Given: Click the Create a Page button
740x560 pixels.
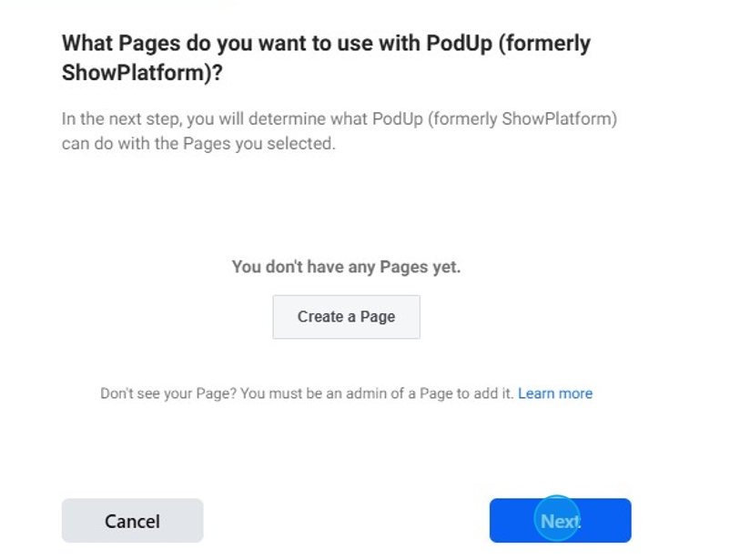Looking at the screenshot, I should click(x=346, y=317).
